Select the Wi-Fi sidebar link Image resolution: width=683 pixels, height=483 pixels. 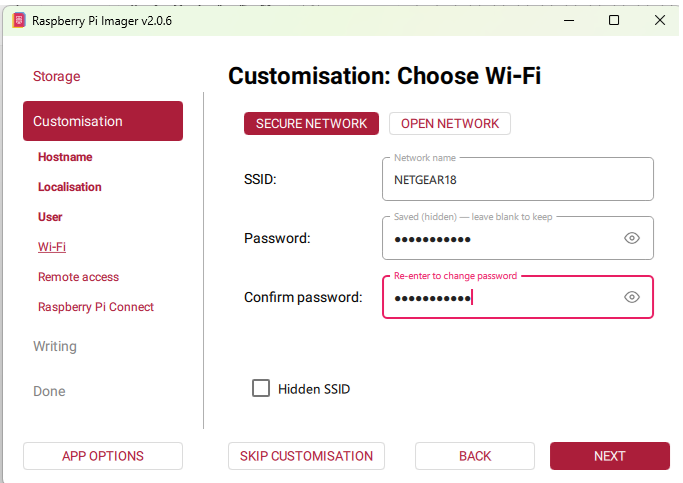(x=52, y=247)
